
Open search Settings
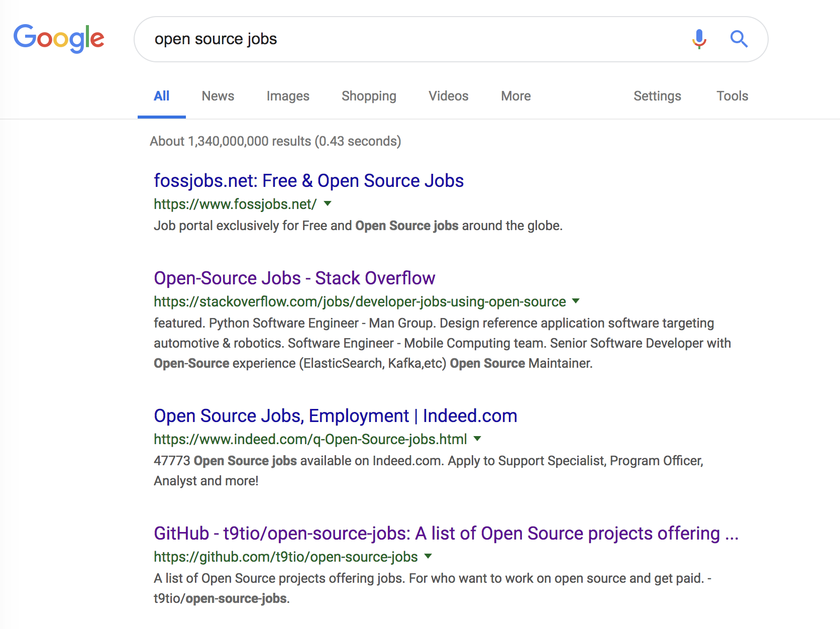[657, 96]
